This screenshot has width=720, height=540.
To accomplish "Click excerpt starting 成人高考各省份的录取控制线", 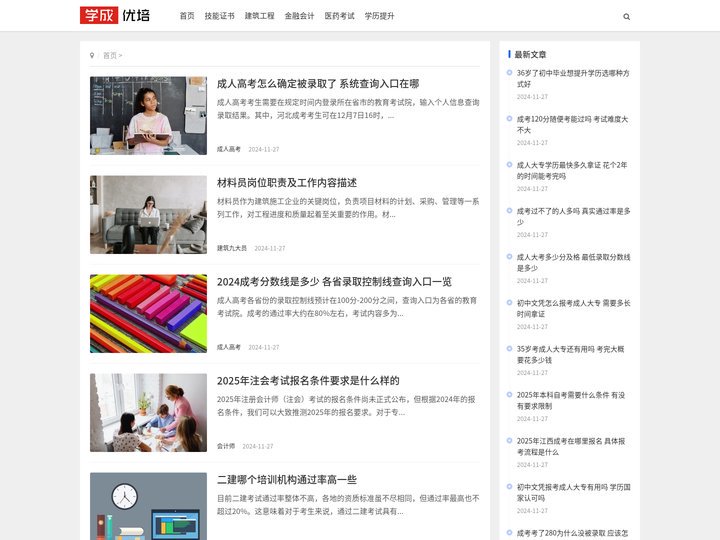I will [x=348, y=307].
